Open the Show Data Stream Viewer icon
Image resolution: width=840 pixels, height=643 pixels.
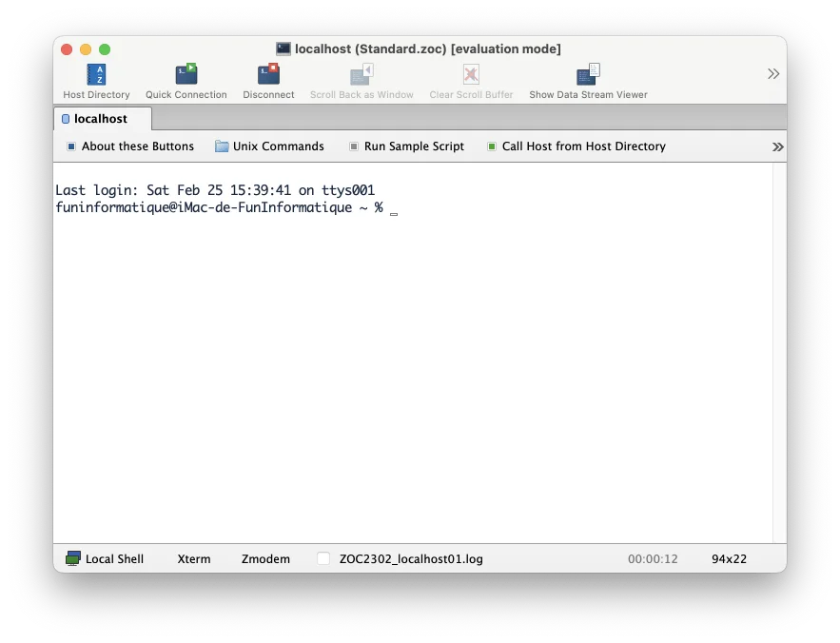[x=587, y=72]
